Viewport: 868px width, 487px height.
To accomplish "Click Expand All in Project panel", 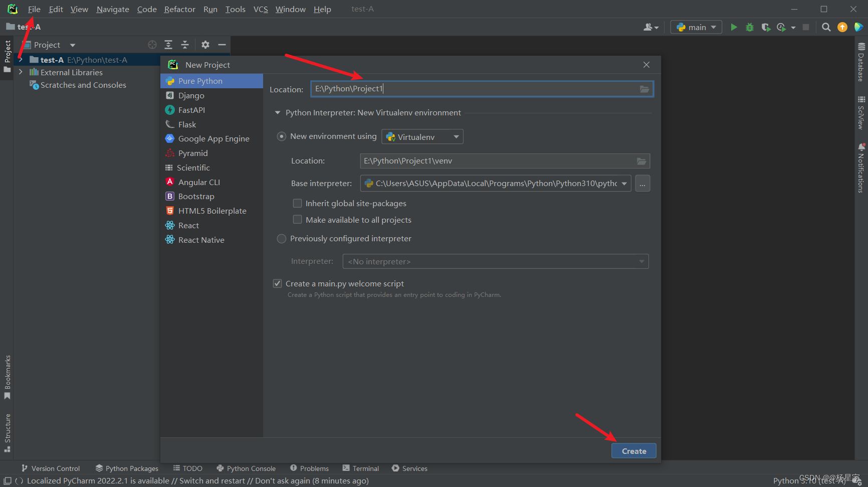I will (168, 45).
